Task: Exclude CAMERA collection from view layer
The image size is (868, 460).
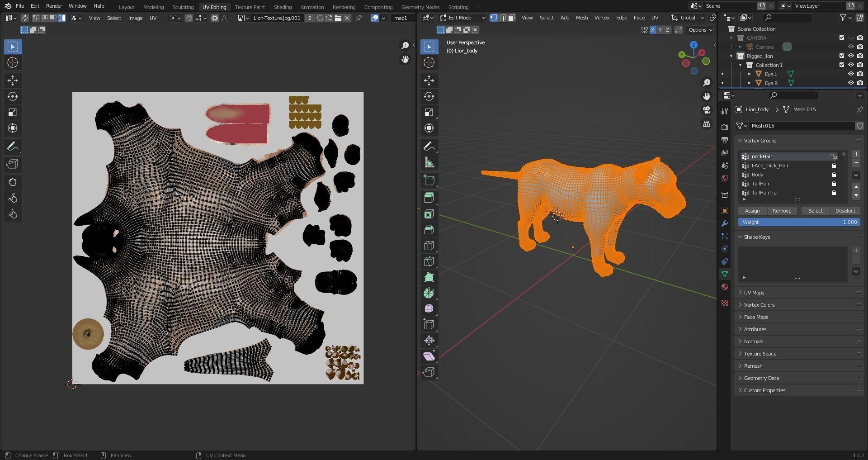Action: 842,38
